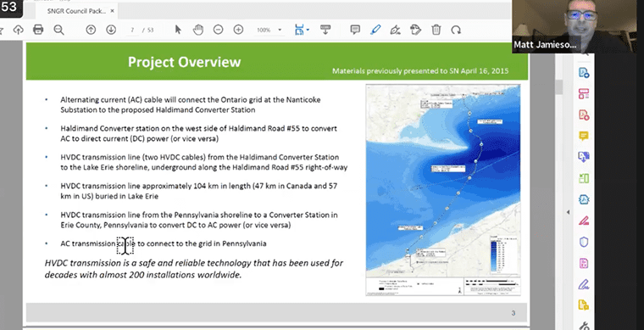644x330 pixels.
Task: Click the print icon in toolbar
Action: tap(38, 30)
